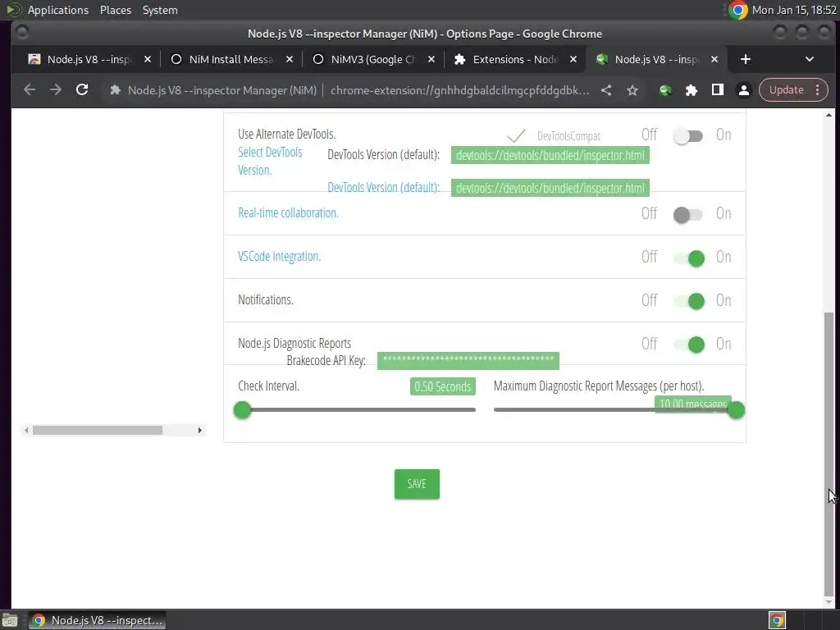Click the DevToolsCompat checkmark icon
Image resolution: width=840 pixels, height=630 pixels.
coord(516,135)
